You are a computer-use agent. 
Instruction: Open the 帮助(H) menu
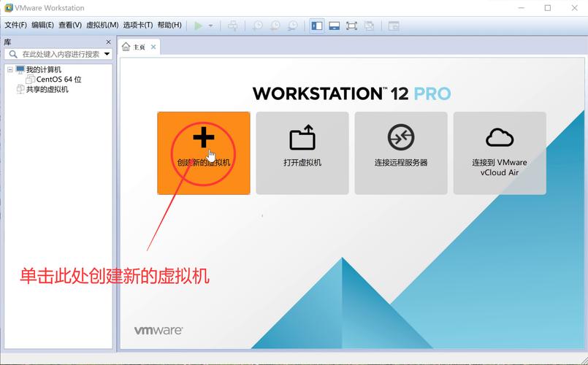tap(169, 25)
